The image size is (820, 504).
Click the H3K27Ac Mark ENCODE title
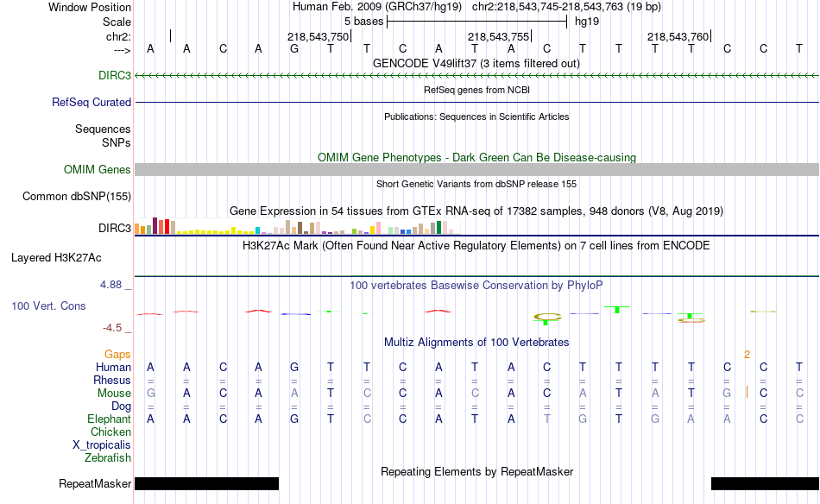(476, 245)
